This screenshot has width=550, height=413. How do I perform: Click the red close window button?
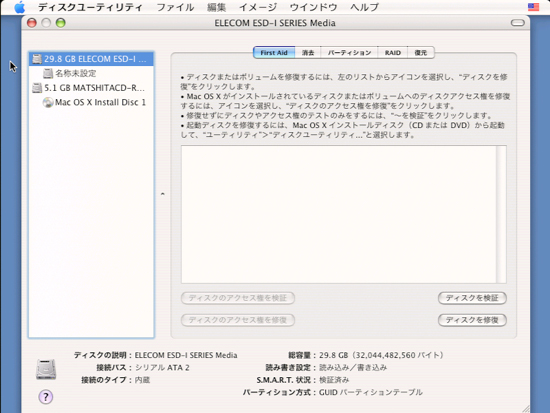32,23
